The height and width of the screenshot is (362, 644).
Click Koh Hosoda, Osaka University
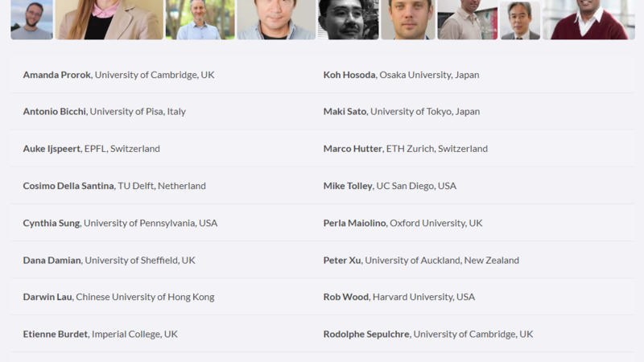click(x=401, y=75)
